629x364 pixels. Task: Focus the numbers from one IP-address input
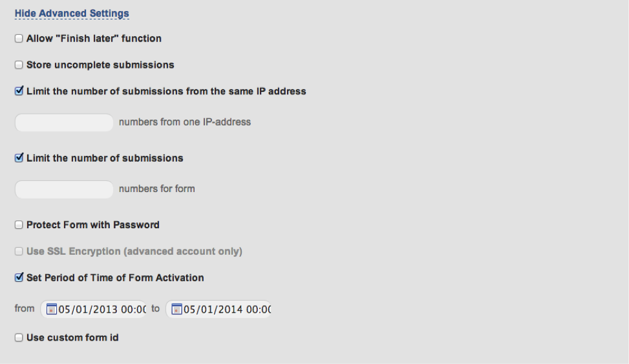point(64,122)
